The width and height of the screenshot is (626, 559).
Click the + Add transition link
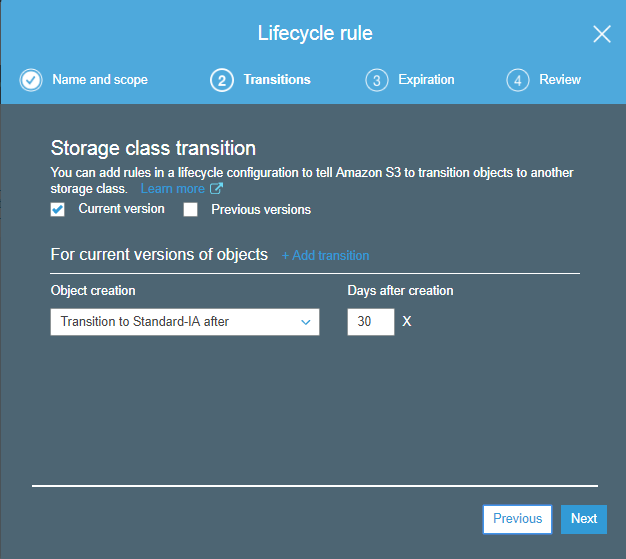tap(325, 256)
